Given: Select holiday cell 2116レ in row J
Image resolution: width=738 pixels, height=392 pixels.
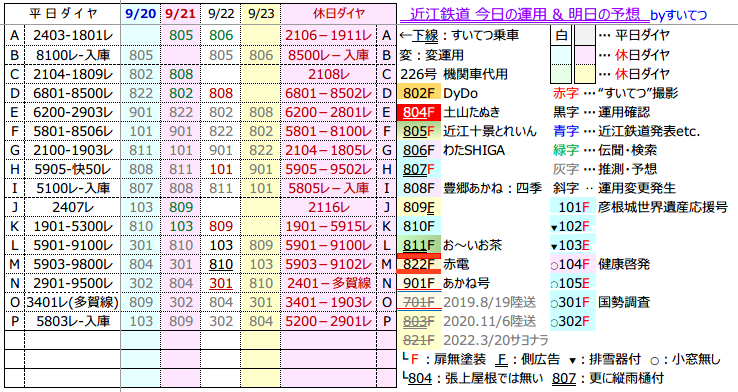Looking at the screenshot, I should point(329,207).
